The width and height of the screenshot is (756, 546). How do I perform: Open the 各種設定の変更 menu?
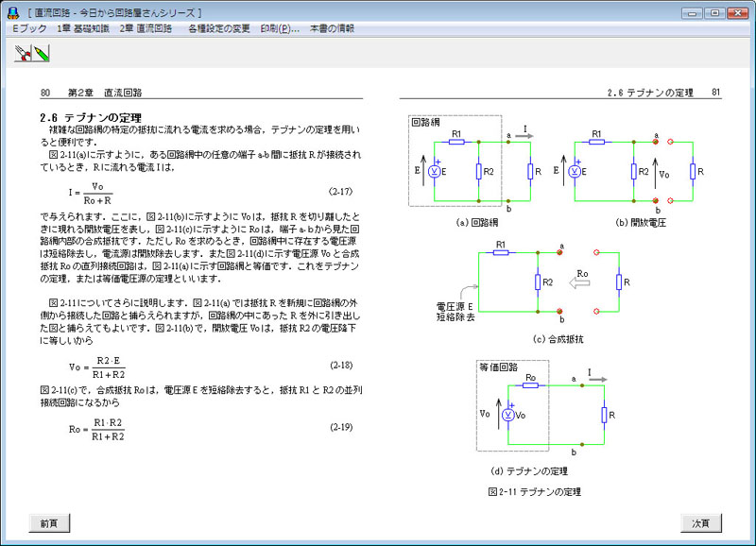(x=219, y=28)
